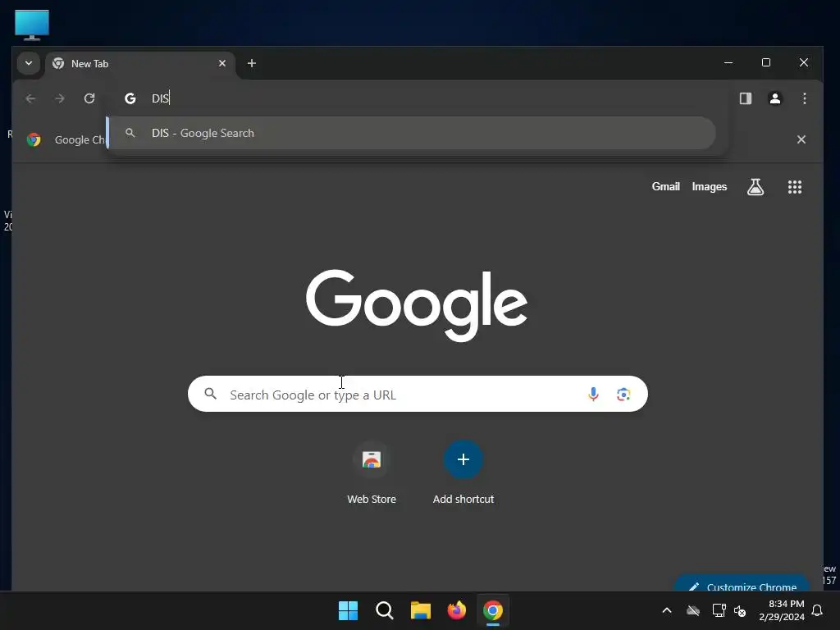Viewport: 840px width, 630px height.
Task: Click the OneDrive tray icon
Action: tap(693, 610)
